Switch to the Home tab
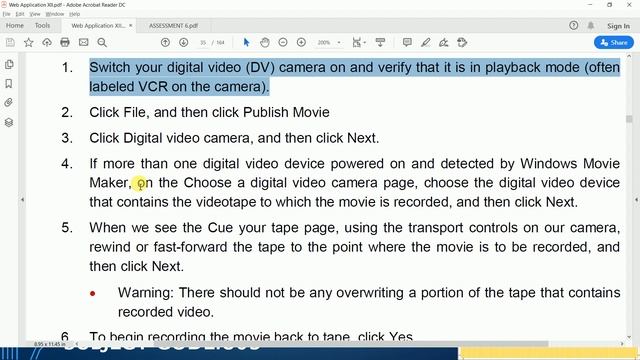 (15, 26)
